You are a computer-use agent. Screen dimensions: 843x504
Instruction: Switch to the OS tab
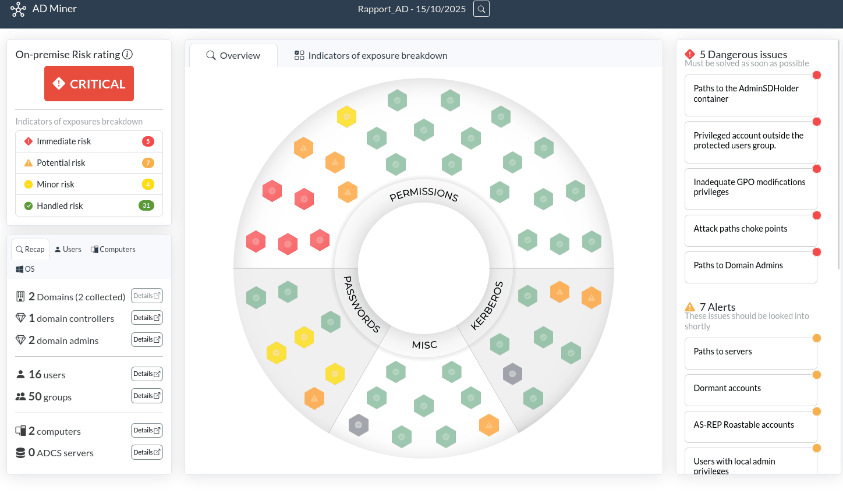(25, 269)
